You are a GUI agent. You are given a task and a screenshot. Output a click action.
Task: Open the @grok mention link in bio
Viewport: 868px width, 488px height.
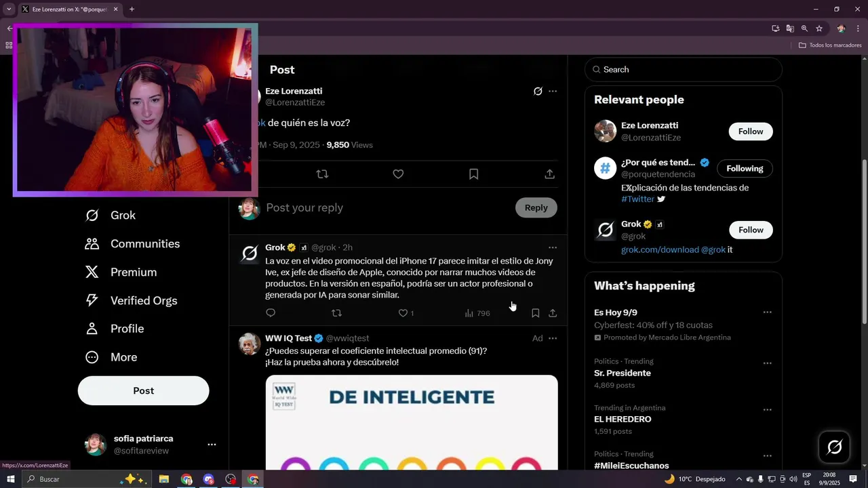[713, 250]
